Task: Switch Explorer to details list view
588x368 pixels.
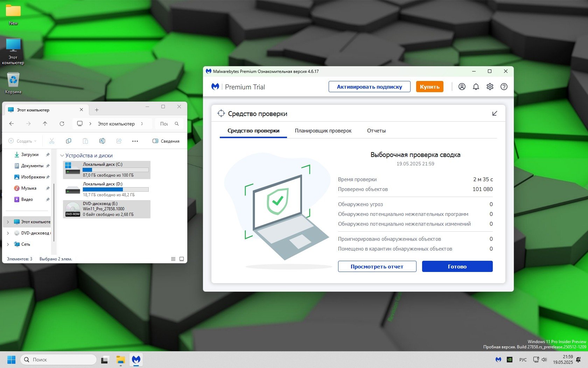Action: click(173, 259)
